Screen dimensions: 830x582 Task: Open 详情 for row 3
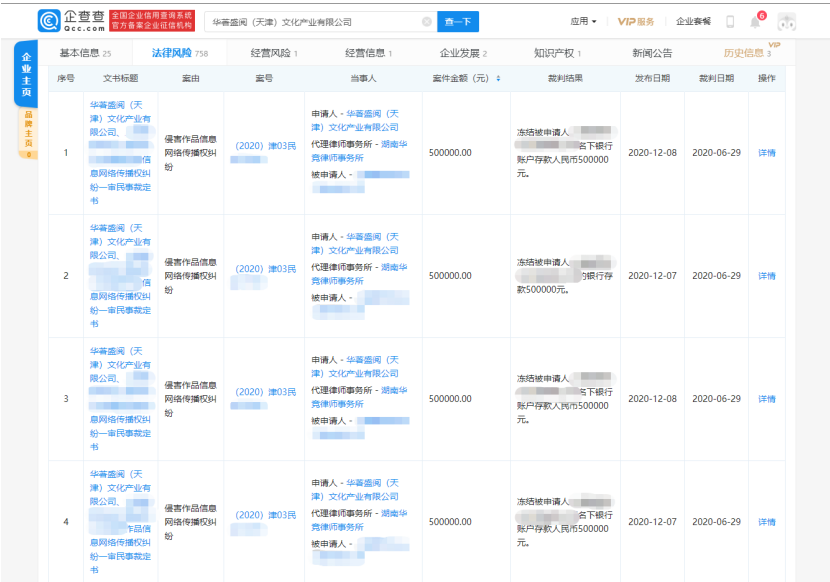tap(766, 399)
